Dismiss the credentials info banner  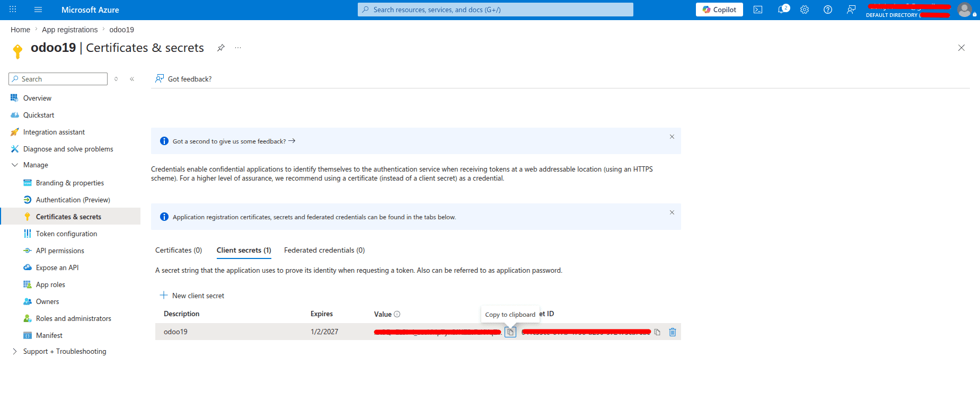pyautogui.click(x=672, y=212)
